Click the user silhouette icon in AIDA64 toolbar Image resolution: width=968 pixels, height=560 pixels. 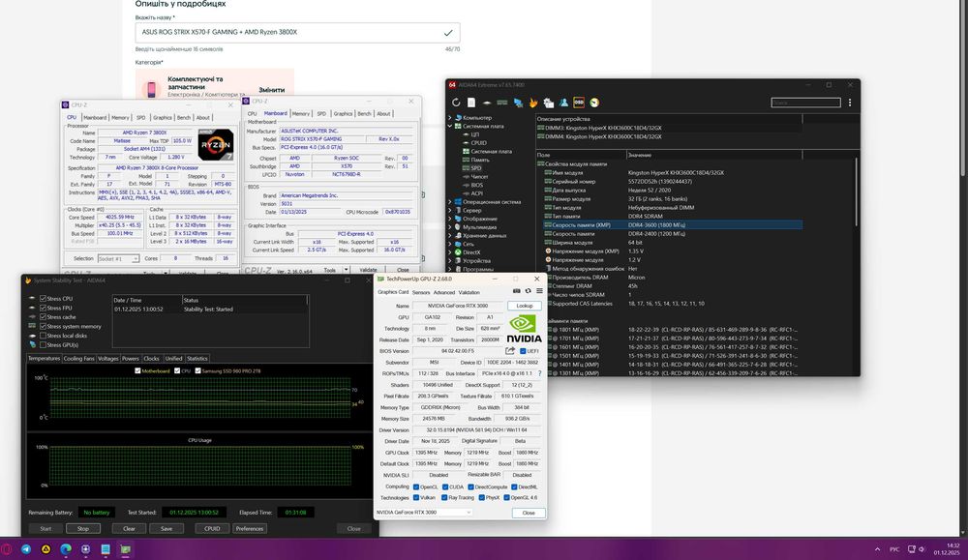[x=563, y=103]
